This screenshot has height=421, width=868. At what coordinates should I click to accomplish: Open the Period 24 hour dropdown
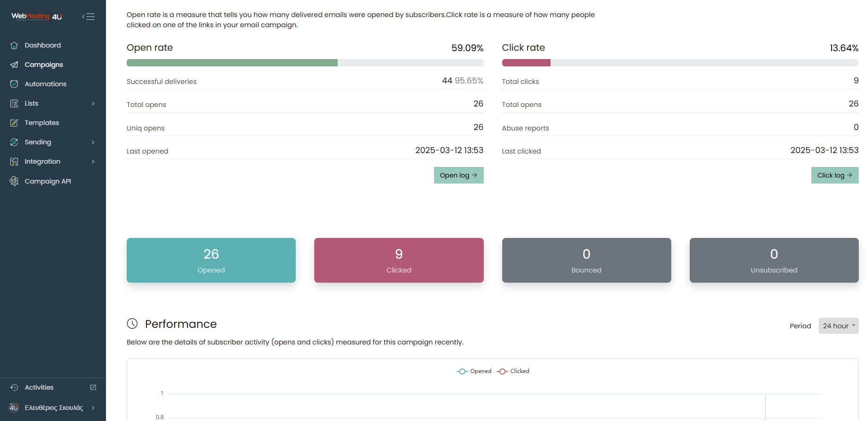pyautogui.click(x=838, y=326)
